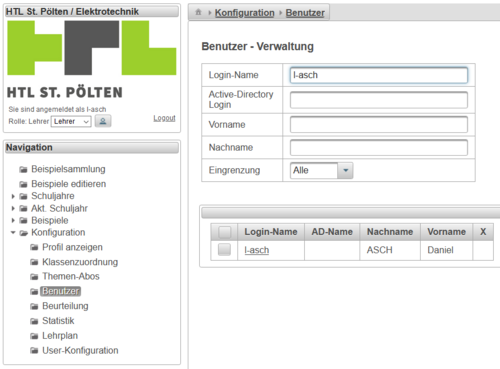Click the Konfiguration label in navigation tree
Image resolution: width=500 pixels, height=369 pixels.
tap(58, 232)
